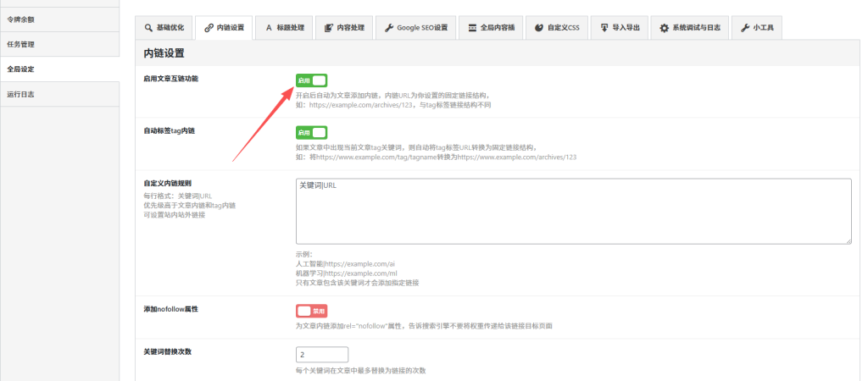Click the chain link icon on 内链设置 tab
Viewport: 868px width, 381px height.
209,28
